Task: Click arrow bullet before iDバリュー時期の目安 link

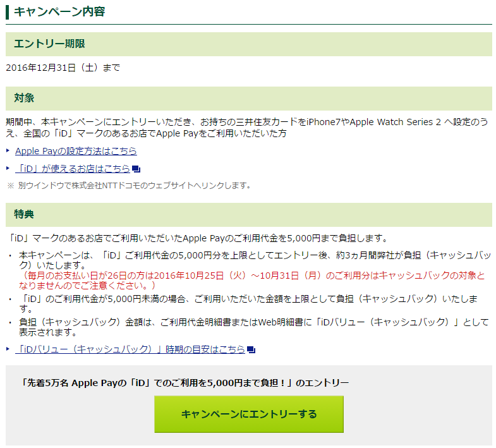Action: coord(8,349)
